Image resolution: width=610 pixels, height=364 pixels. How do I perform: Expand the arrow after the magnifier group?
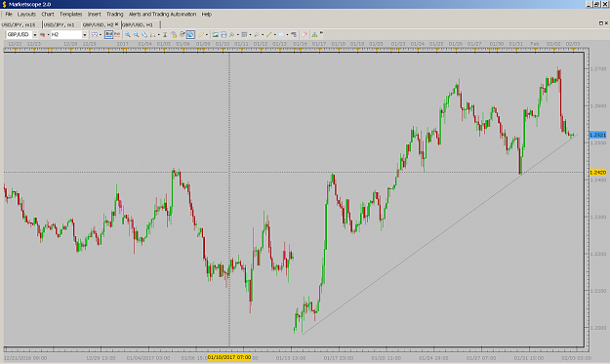pyautogui.click(x=159, y=34)
